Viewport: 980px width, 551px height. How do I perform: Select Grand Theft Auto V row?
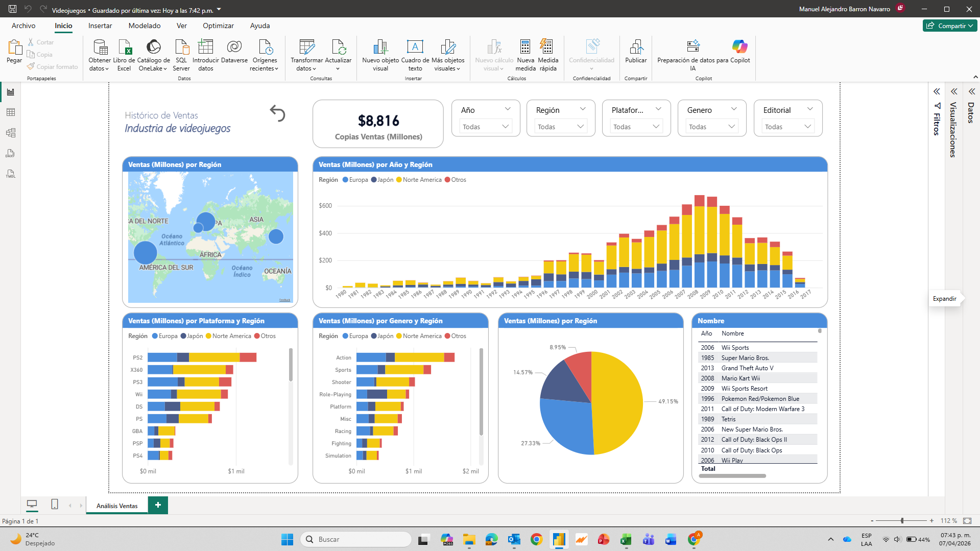(758, 368)
